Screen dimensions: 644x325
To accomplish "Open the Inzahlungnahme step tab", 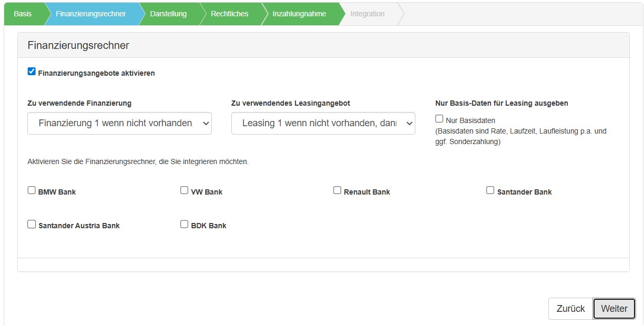I will (x=299, y=14).
